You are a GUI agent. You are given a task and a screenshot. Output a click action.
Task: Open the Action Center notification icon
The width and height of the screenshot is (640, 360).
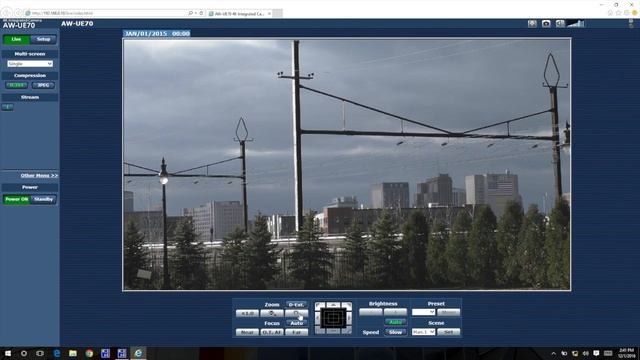(x=596, y=353)
